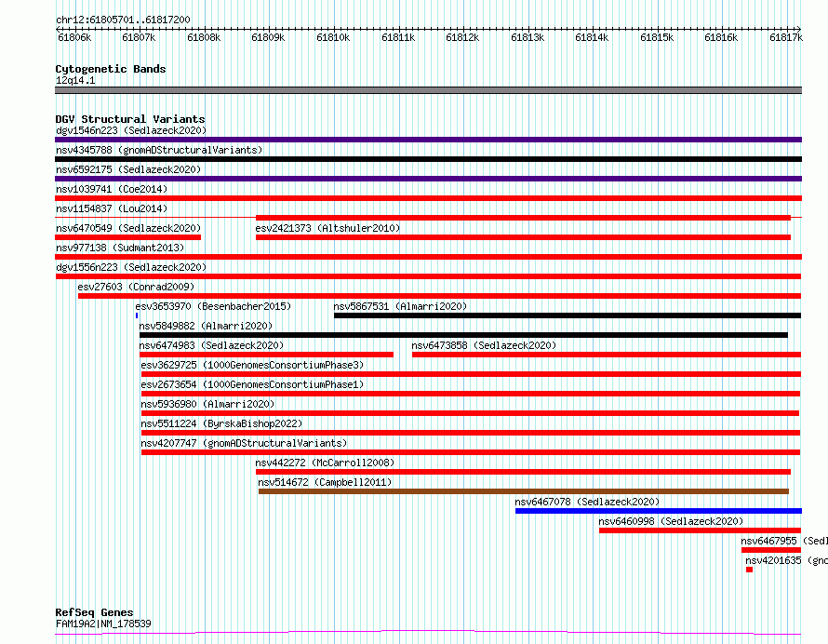Screen dimensions: 828x644
Task: Click the black nsv5867531 variant bar
Action: click(x=568, y=315)
